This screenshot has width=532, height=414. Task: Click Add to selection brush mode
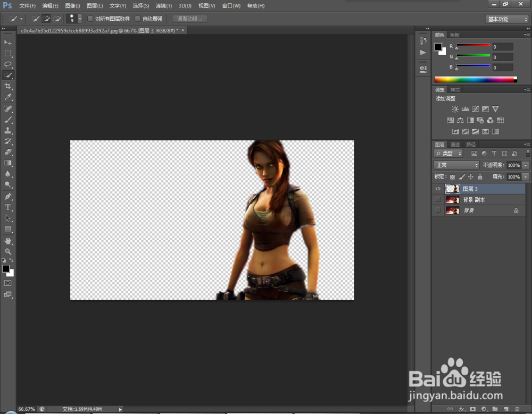pyautogui.click(x=46, y=19)
